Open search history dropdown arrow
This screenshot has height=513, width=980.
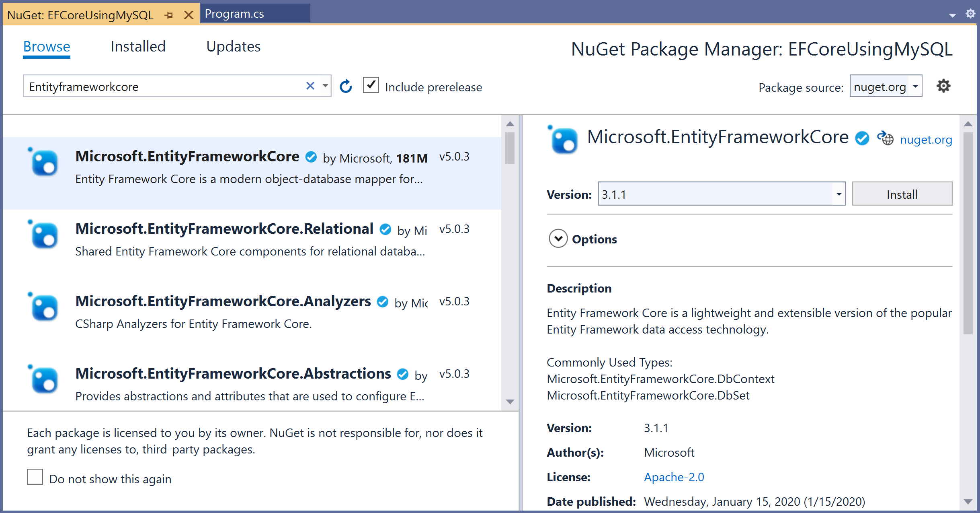tap(325, 86)
